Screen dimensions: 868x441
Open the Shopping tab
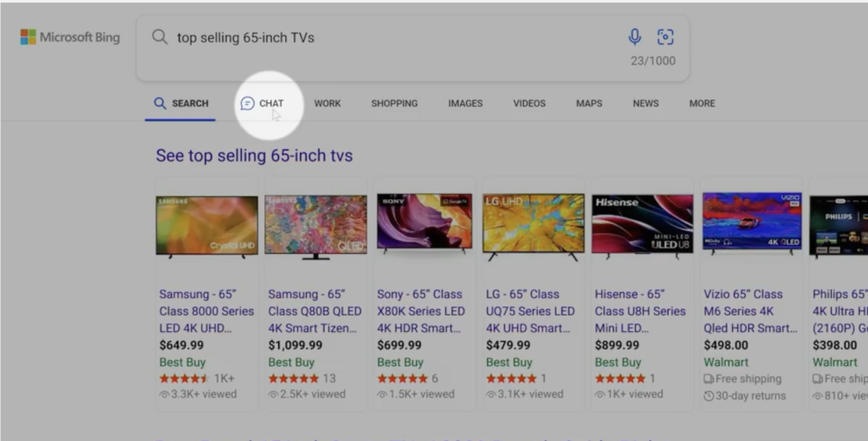point(394,104)
